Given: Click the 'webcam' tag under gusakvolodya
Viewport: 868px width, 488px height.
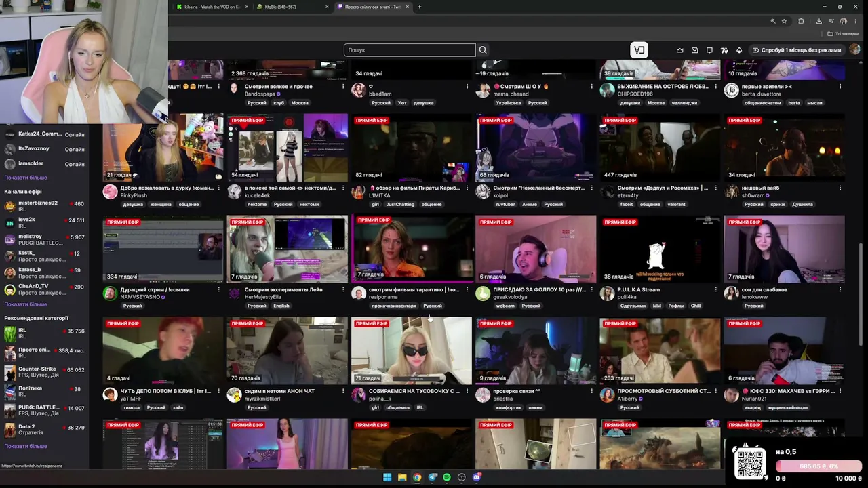Looking at the screenshot, I should point(505,306).
